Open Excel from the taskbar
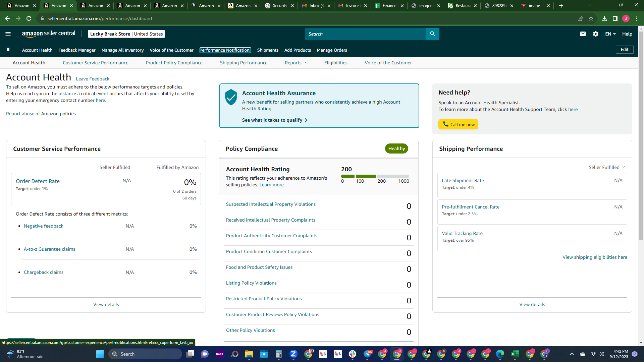 [515, 354]
